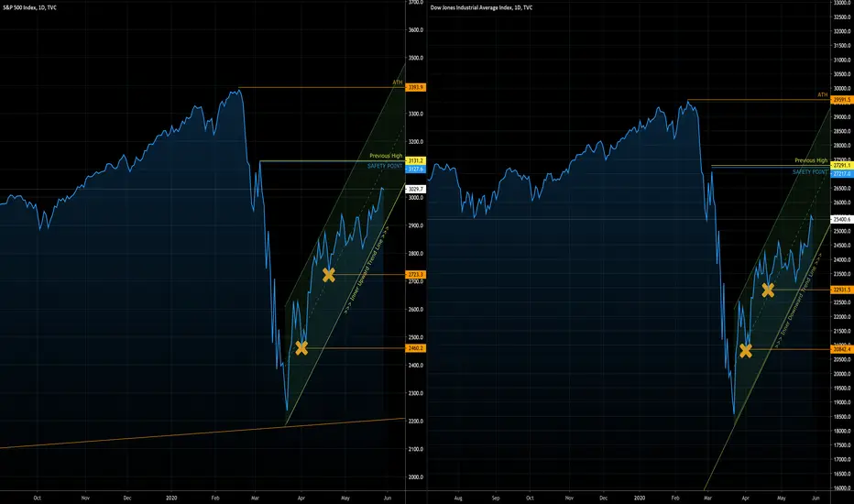Image resolution: width=854 pixels, height=504 pixels.
Task: Click the Dec date on the Dow Jones time axis
Action: click(x=604, y=498)
